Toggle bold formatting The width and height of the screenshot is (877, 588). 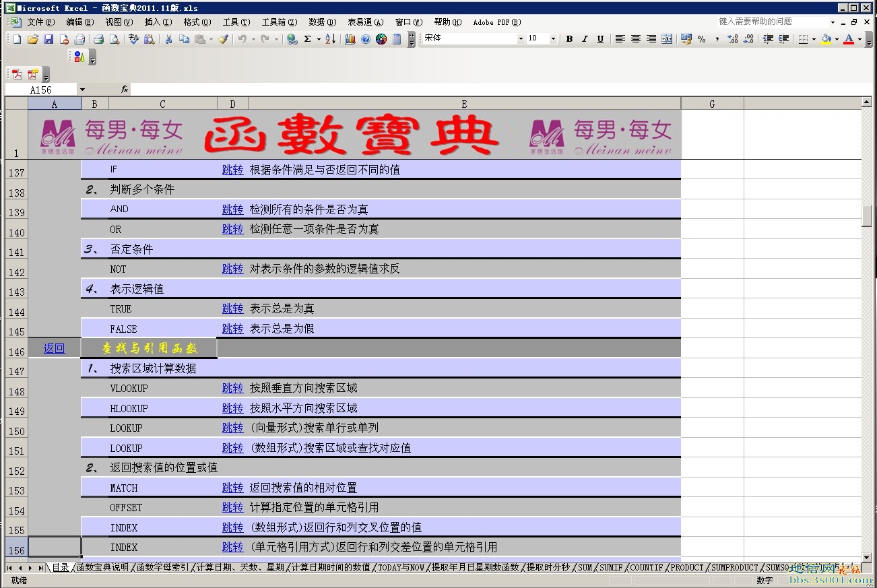[x=569, y=39]
